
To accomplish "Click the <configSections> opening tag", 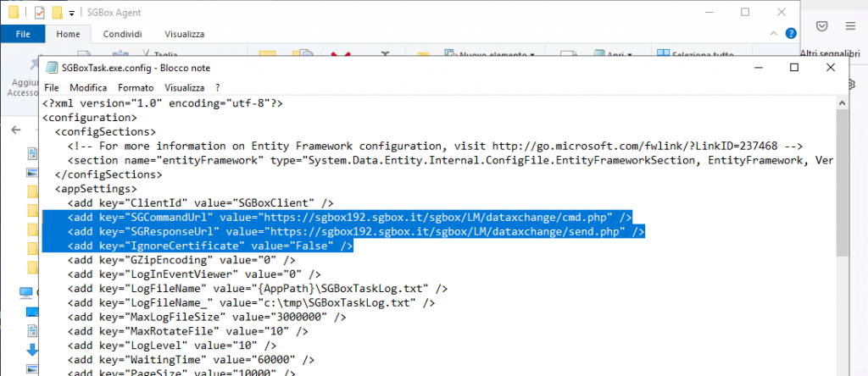I will point(105,132).
